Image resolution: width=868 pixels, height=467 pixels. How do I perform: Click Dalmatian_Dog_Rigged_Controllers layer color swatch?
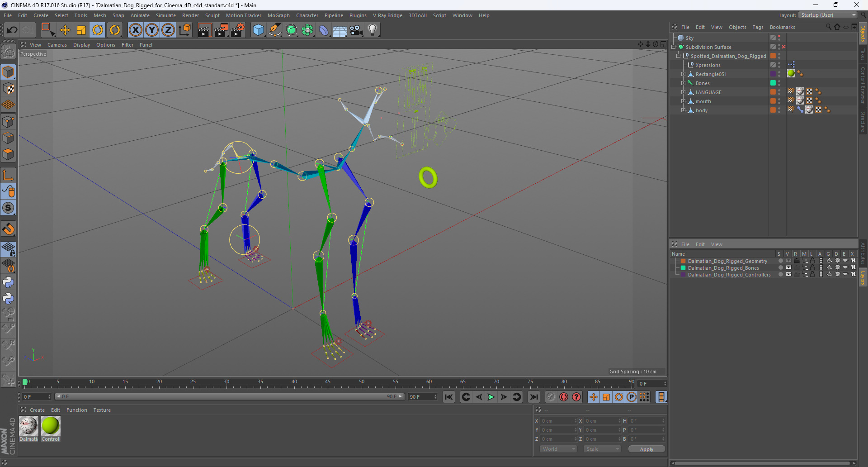click(x=683, y=275)
